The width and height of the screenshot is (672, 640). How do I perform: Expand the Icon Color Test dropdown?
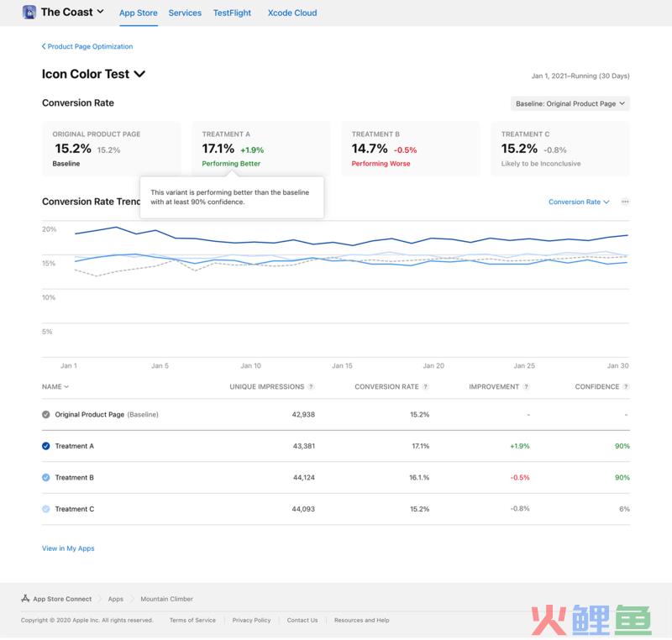pyautogui.click(x=93, y=74)
